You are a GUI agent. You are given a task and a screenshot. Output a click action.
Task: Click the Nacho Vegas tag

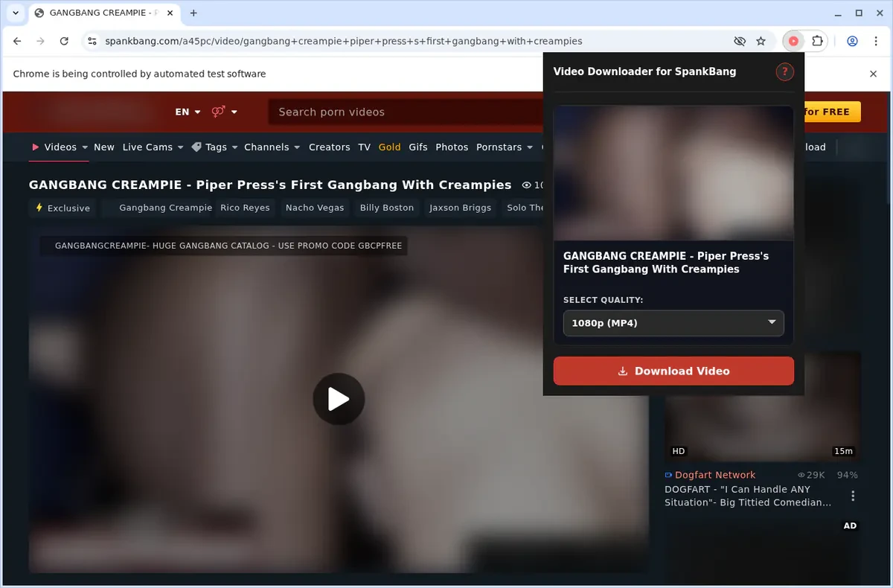315,208
